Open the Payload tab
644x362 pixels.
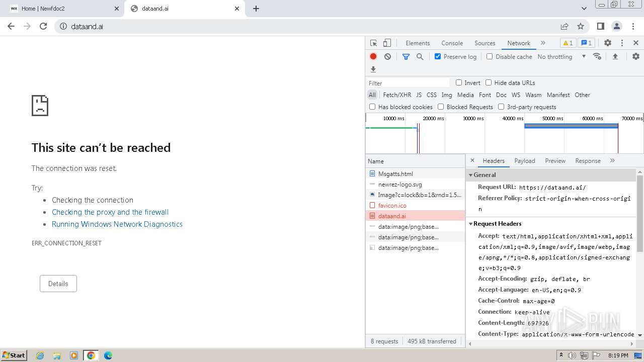coord(525,161)
